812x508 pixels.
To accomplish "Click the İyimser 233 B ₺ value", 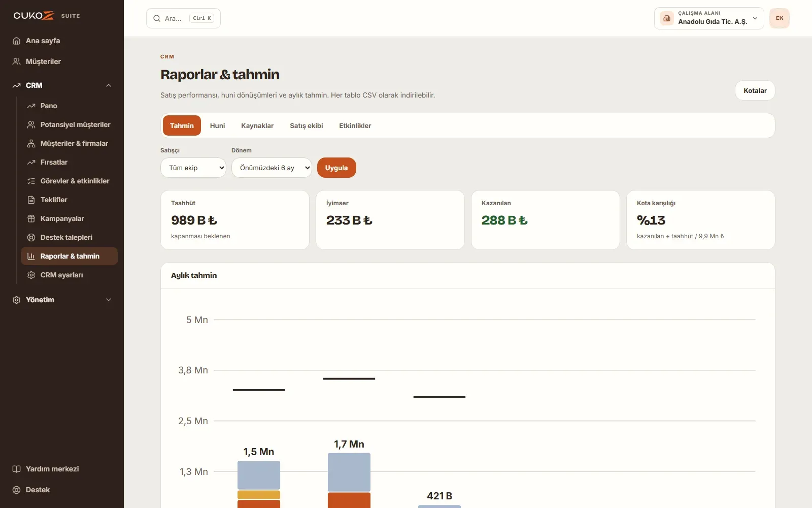I will [x=349, y=220].
